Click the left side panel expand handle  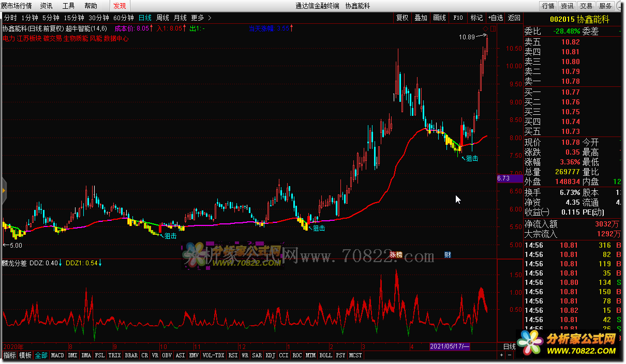pyautogui.click(x=3, y=190)
